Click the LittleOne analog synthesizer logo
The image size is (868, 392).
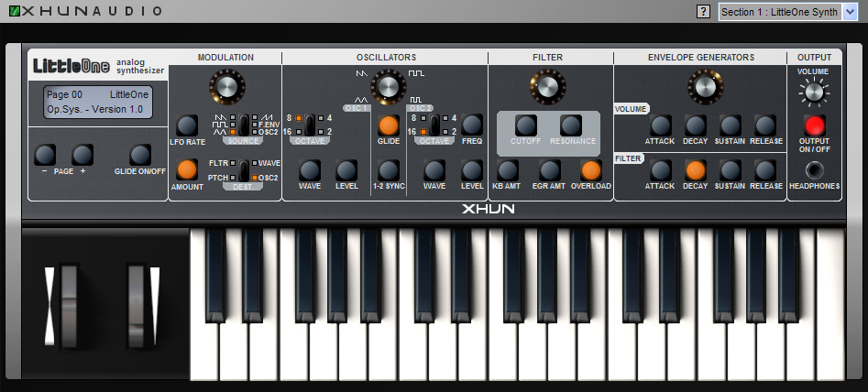pos(99,66)
